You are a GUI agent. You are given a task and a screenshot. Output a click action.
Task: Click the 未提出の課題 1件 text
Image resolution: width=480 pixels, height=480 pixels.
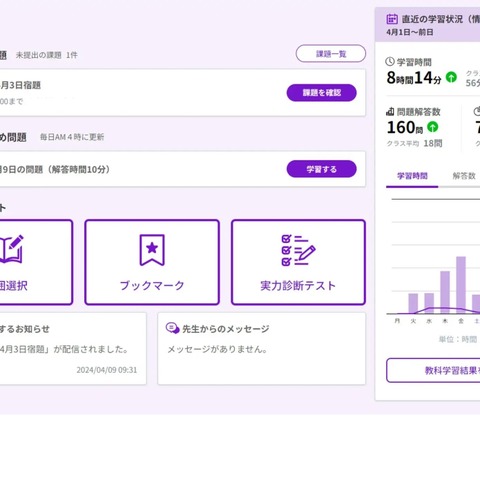(x=47, y=55)
